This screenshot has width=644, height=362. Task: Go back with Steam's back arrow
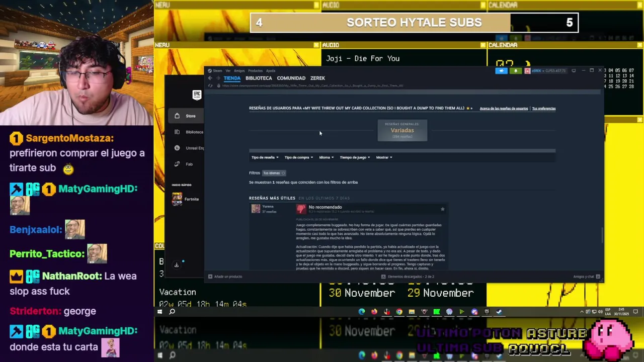210,78
